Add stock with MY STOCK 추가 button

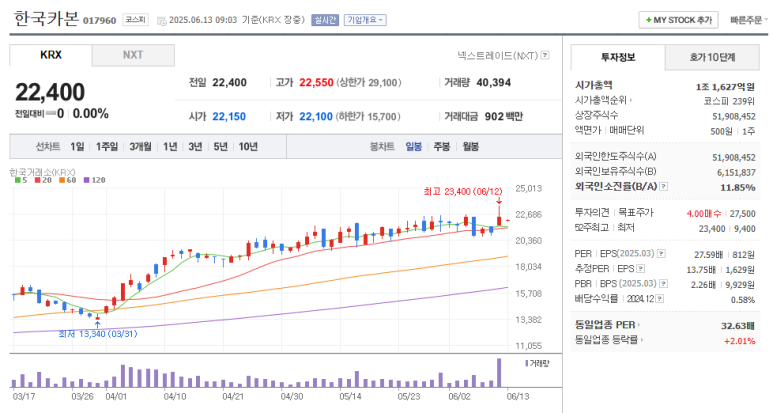[678, 20]
